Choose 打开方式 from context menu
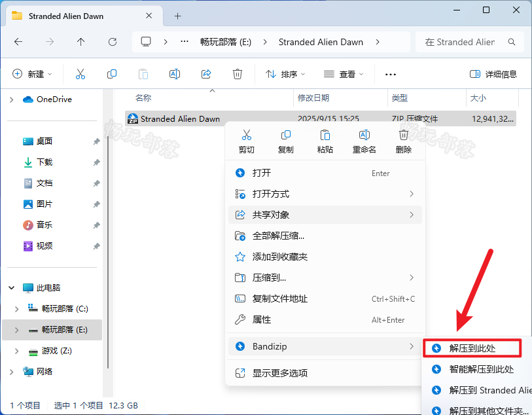 click(x=325, y=194)
